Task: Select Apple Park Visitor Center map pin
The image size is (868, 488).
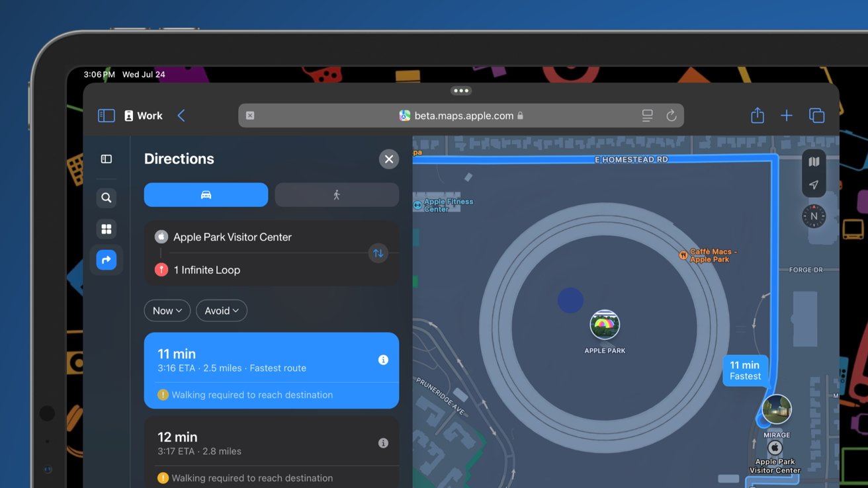Action: (x=775, y=448)
